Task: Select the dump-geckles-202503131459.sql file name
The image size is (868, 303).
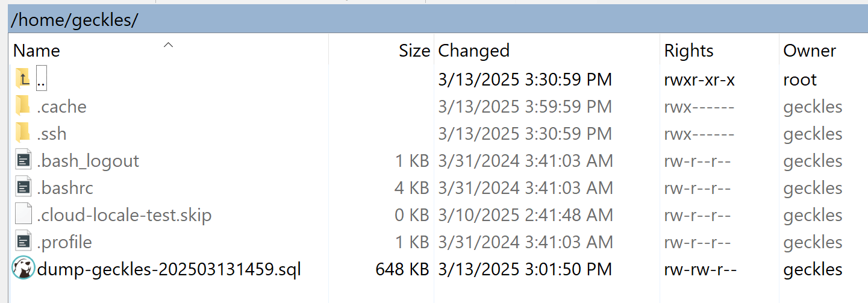Action: (x=169, y=269)
